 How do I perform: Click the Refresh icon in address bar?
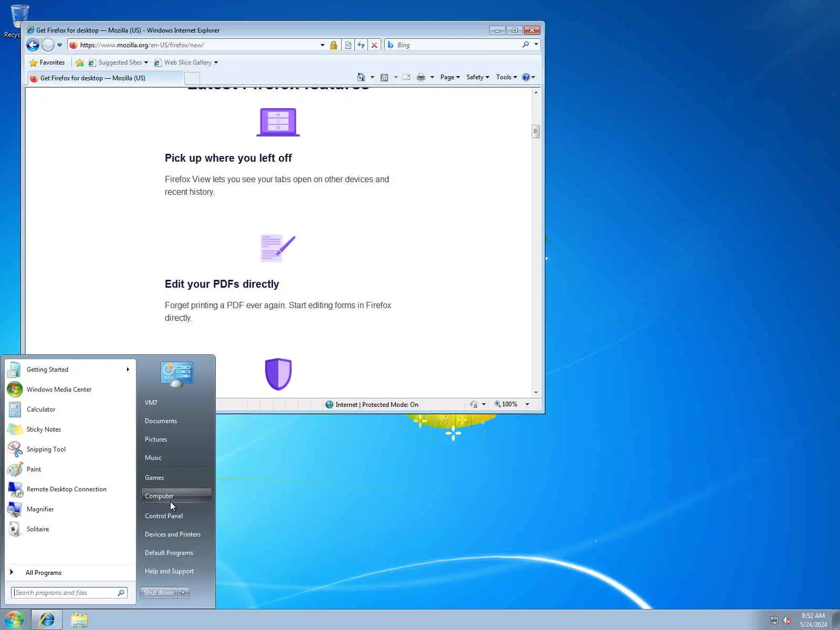coord(361,45)
